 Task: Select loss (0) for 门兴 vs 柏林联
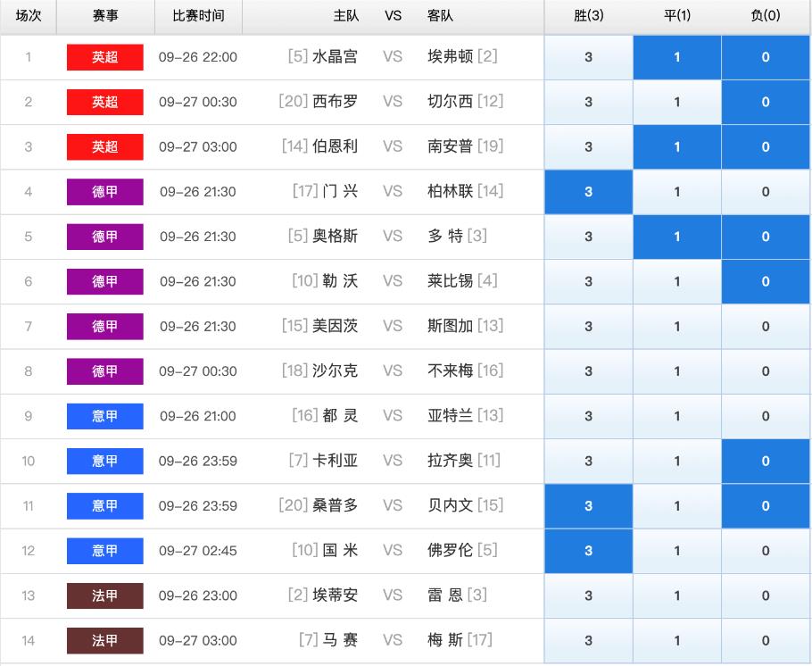[766, 192]
